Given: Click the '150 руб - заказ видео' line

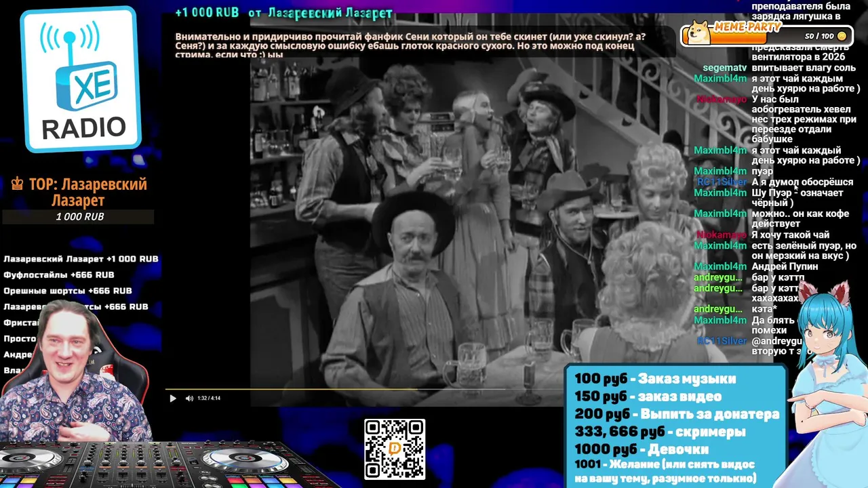Looking at the screenshot, I should click(x=648, y=396).
